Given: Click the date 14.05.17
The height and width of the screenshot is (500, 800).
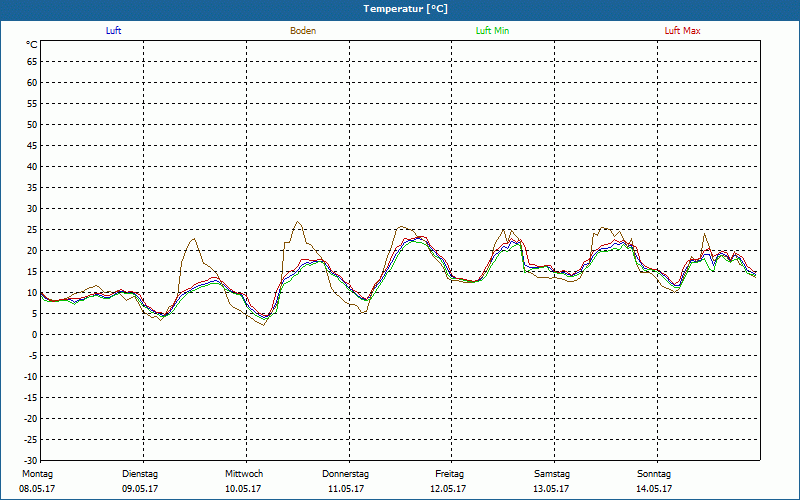Looking at the screenshot, I should click(x=654, y=489).
